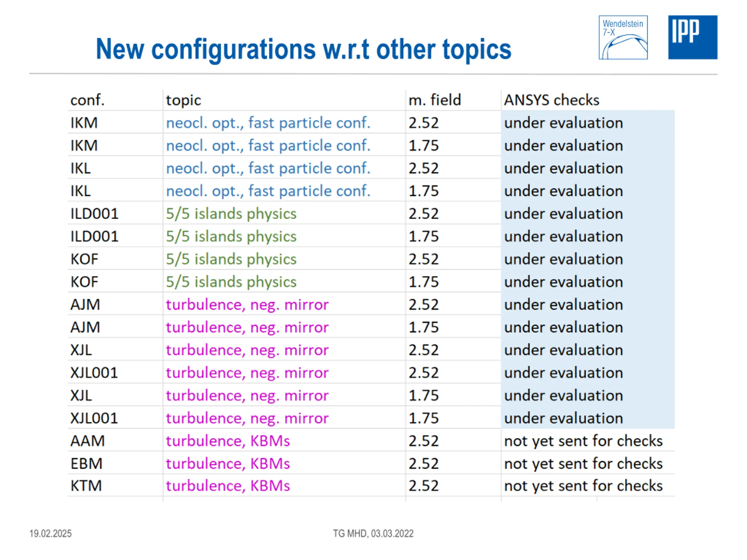The height and width of the screenshot is (560, 747).
Task: Click the m. field value in the KTM row
Action: tap(423, 486)
